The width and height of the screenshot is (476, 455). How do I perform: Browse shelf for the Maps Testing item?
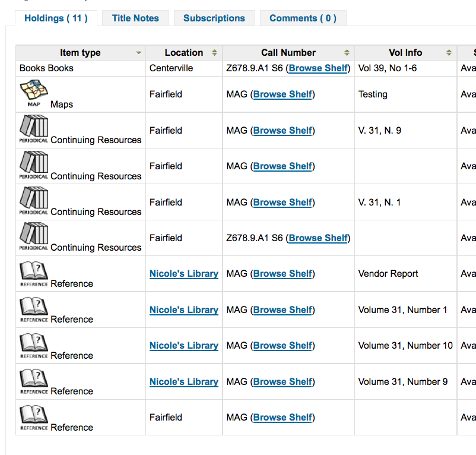coord(283,94)
